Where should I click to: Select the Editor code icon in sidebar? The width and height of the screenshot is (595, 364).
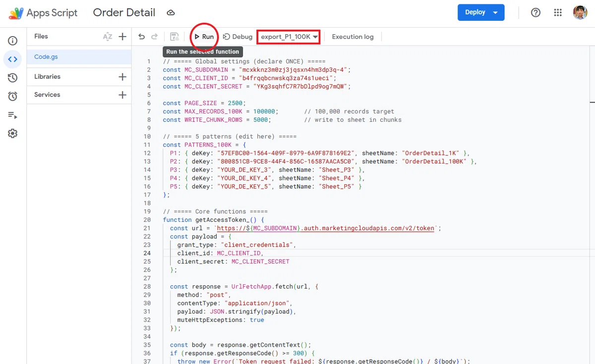pyautogui.click(x=13, y=59)
